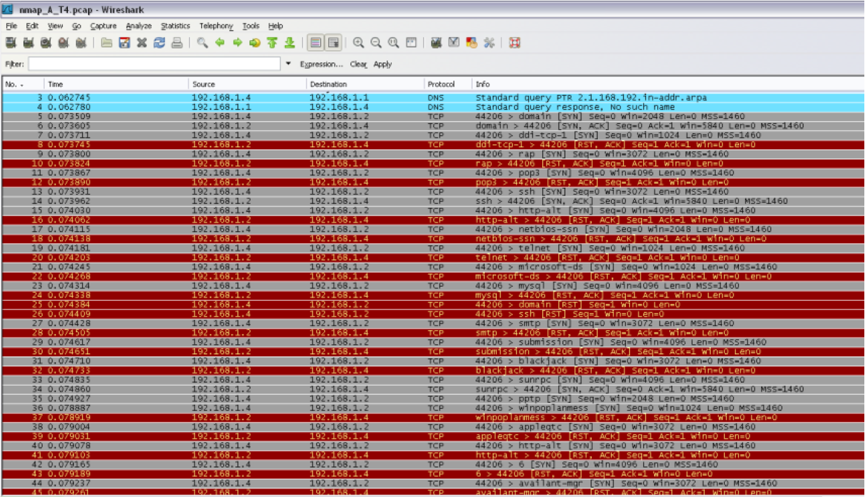
Task: Select packet 3 DNS PTR query row
Action: pos(433,98)
